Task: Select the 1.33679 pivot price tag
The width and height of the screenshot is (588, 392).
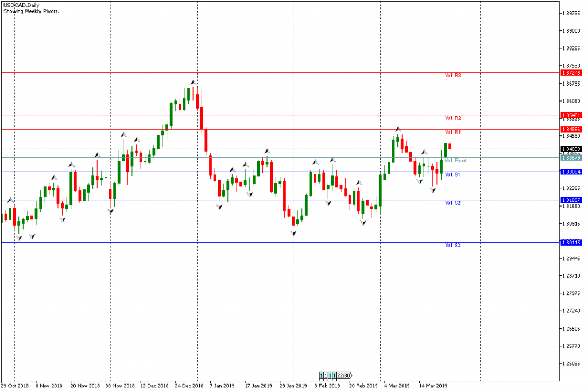Action: click(572, 158)
